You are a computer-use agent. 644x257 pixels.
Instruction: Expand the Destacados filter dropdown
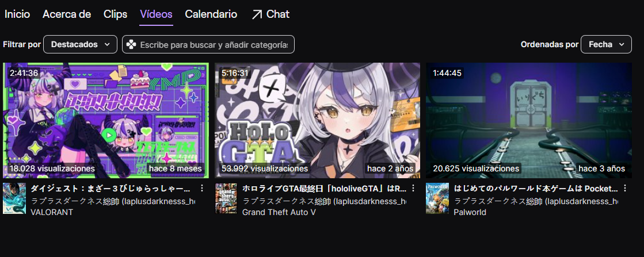tap(80, 44)
